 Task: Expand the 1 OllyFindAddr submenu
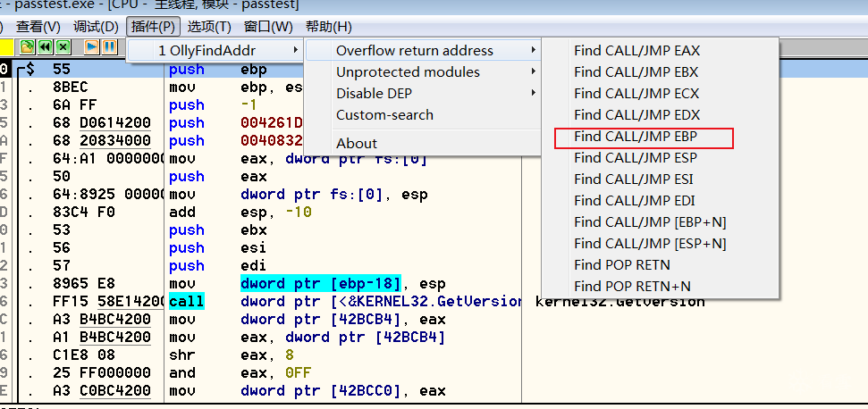tap(215, 50)
